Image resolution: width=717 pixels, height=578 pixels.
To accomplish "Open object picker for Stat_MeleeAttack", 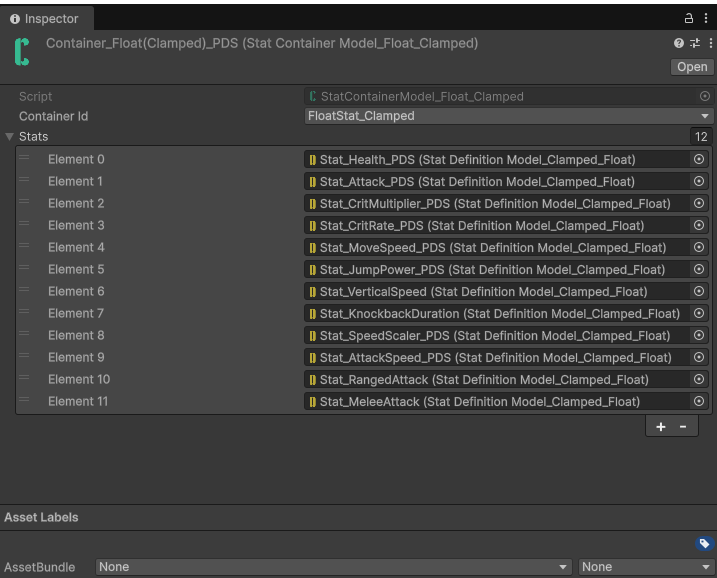I will coord(699,401).
